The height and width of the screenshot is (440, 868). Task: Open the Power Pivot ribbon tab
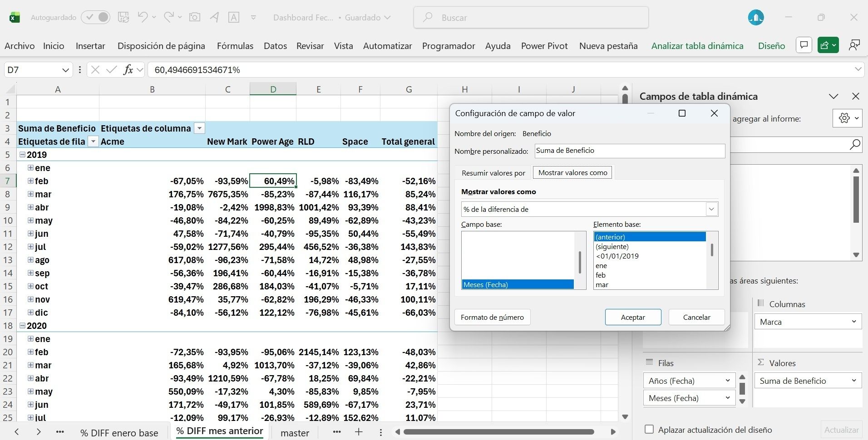pos(544,46)
